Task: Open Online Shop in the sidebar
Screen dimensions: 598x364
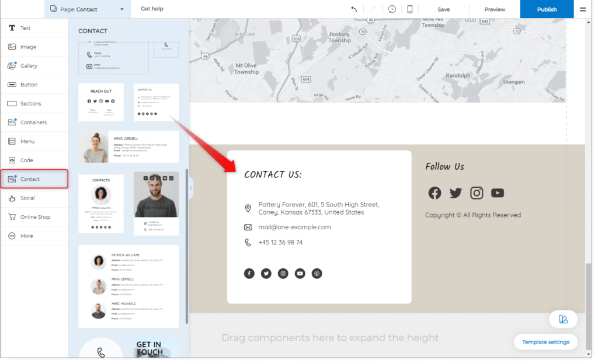Action: (x=34, y=217)
